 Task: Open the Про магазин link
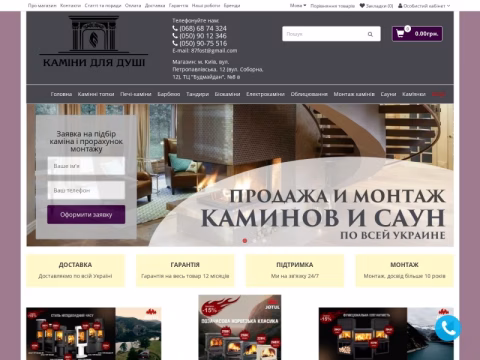42,6
